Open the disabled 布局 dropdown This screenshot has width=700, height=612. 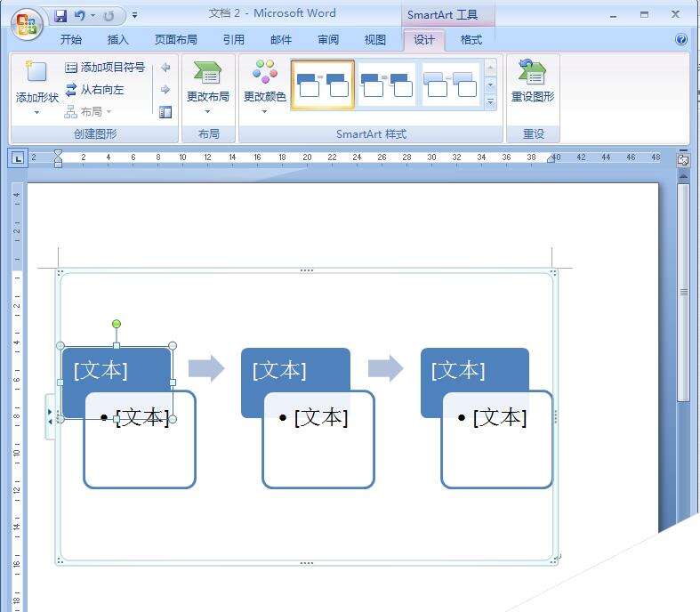[x=88, y=111]
